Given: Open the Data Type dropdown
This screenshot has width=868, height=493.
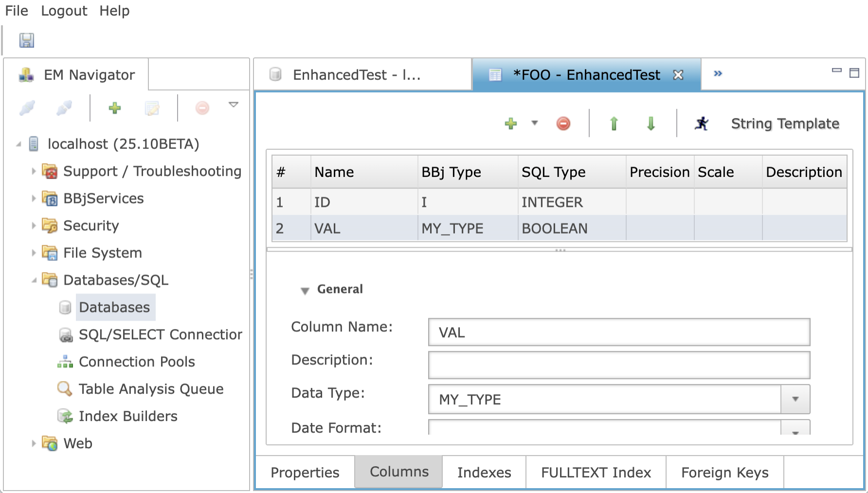Looking at the screenshot, I should 795,399.
